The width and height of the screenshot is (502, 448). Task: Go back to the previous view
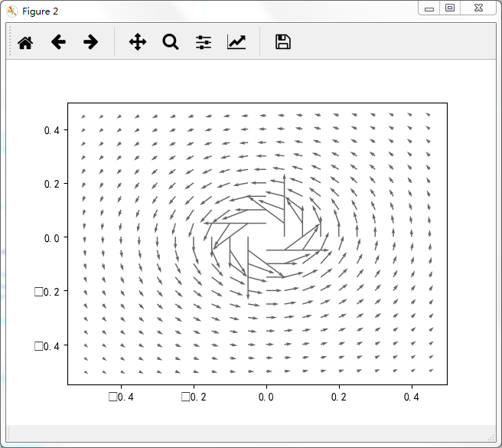(x=58, y=42)
